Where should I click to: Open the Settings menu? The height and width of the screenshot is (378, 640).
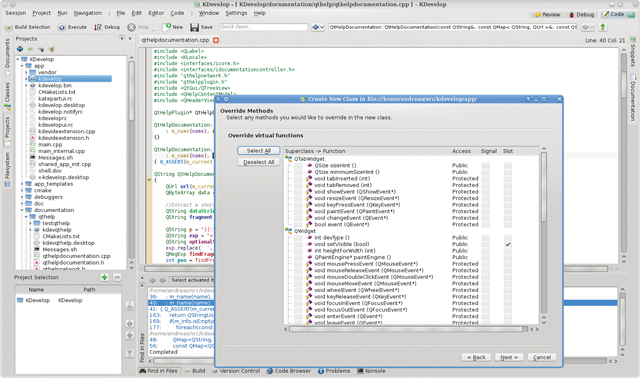click(x=236, y=13)
